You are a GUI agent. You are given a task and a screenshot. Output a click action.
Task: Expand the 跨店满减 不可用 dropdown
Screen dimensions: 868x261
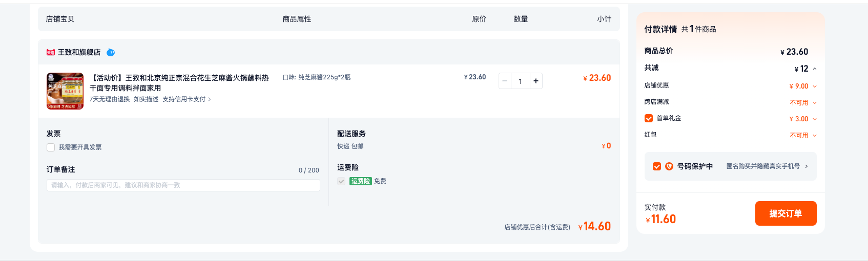point(815,103)
